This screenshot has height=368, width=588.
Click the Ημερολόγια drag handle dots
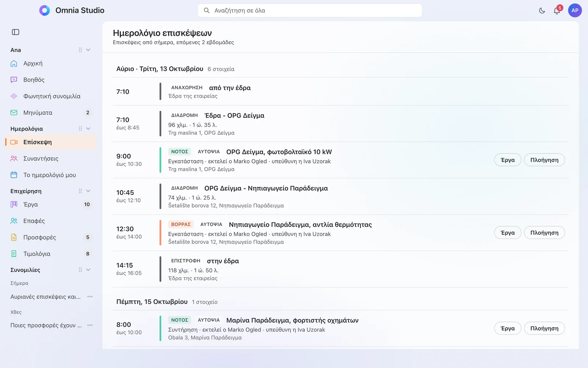(x=80, y=128)
